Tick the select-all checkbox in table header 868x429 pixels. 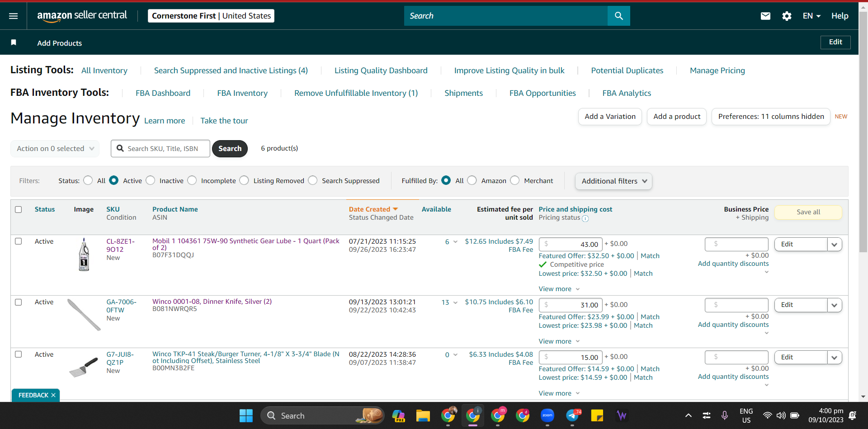point(19,209)
